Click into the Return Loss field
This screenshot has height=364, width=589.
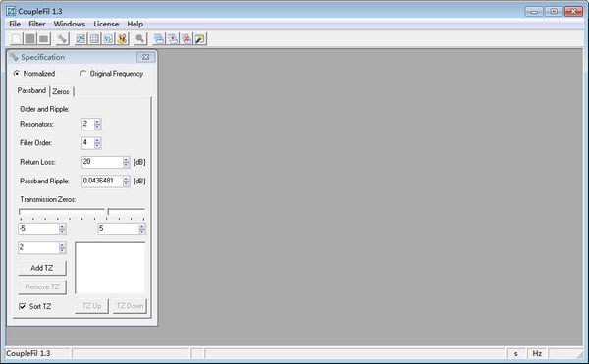click(x=102, y=162)
